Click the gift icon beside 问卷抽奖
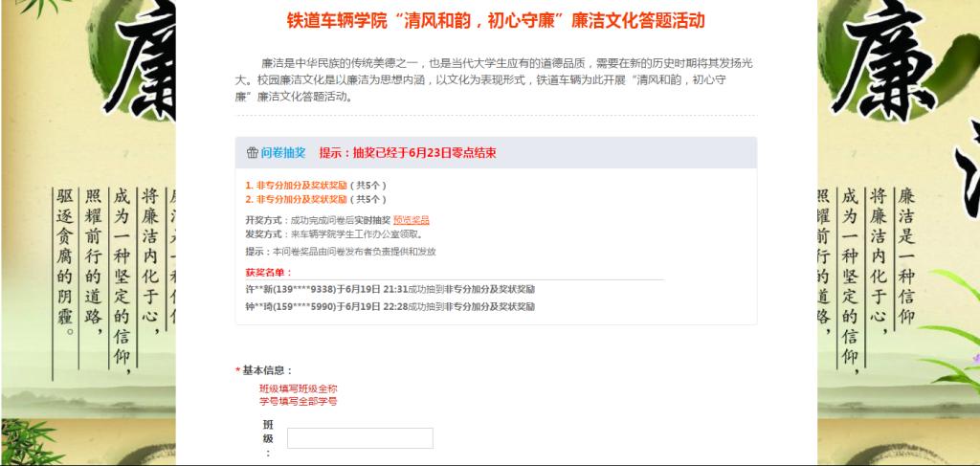The image size is (980, 466). click(x=253, y=153)
